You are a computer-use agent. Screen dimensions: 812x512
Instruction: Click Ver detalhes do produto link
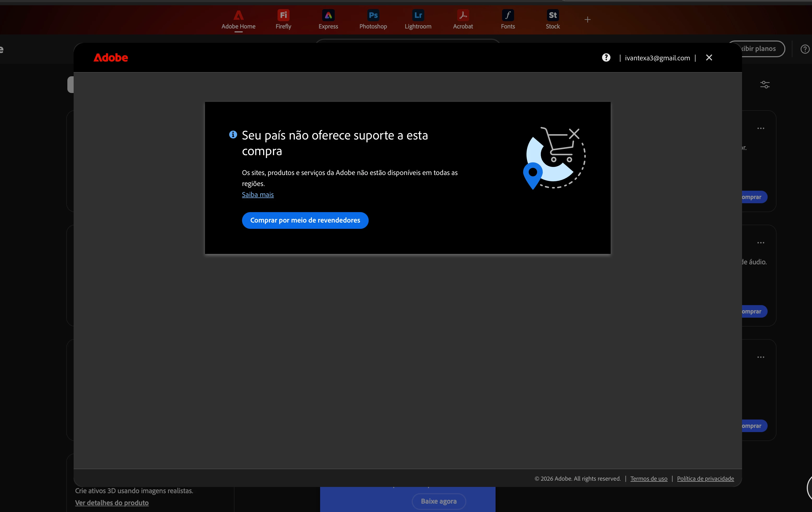[x=111, y=503]
